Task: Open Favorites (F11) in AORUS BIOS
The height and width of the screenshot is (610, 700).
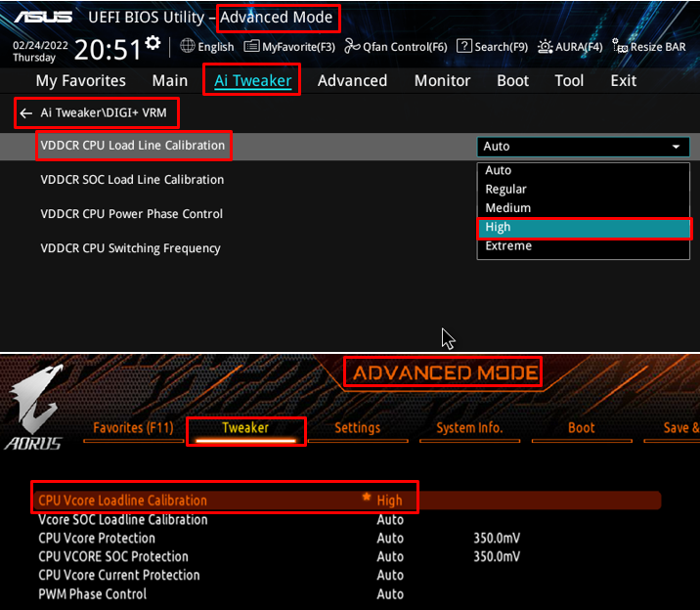Action: [x=133, y=428]
